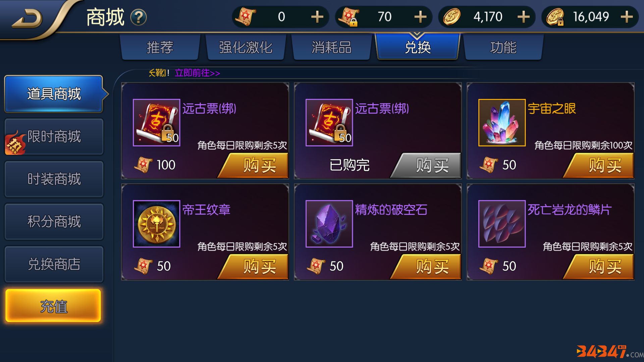Screen dimensions: 644x362
Task: Add more ancient tickets with plus
Action: pyautogui.click(x=317, y=17)
